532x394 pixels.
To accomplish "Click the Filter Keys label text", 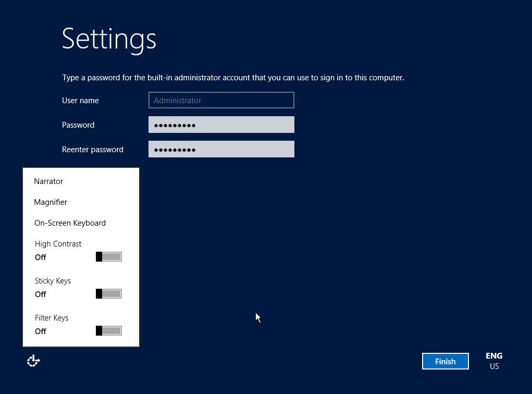I will coord(52,318).
